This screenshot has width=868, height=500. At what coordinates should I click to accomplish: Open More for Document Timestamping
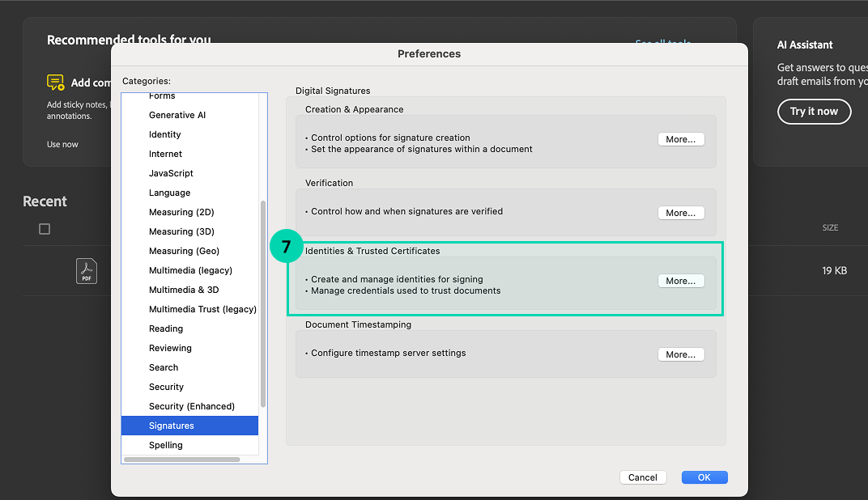680,354
